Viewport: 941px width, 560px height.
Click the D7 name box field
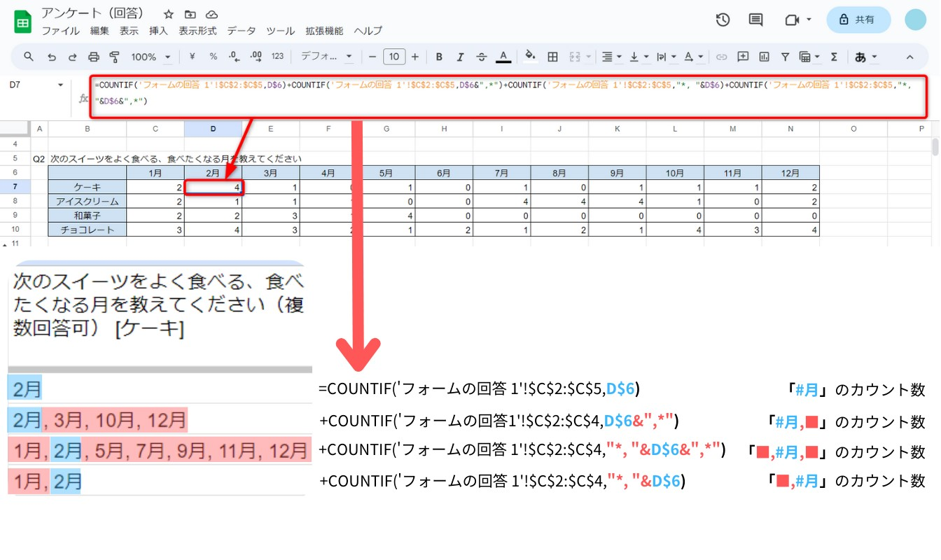(x=32, y=85)
